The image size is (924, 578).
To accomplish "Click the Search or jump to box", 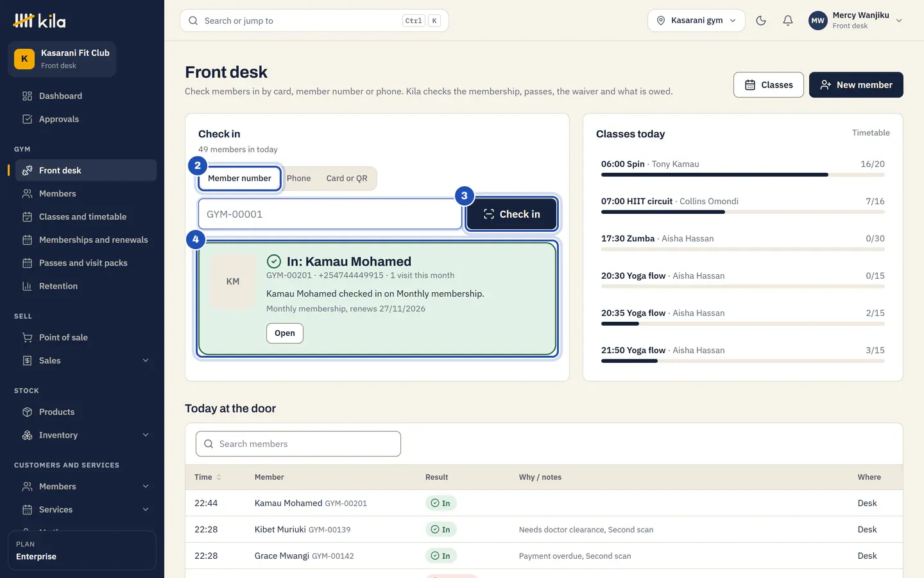I will click(x=314, y=21).
